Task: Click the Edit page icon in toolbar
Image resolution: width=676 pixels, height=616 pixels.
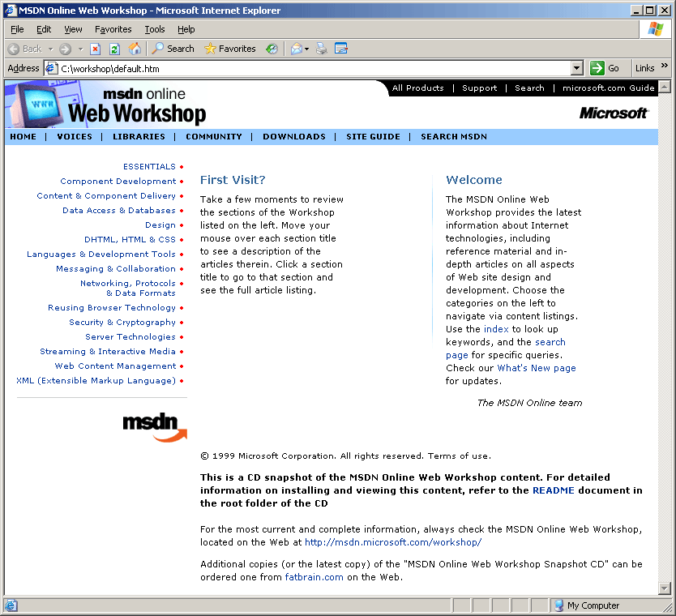Action: click(341, 49)
